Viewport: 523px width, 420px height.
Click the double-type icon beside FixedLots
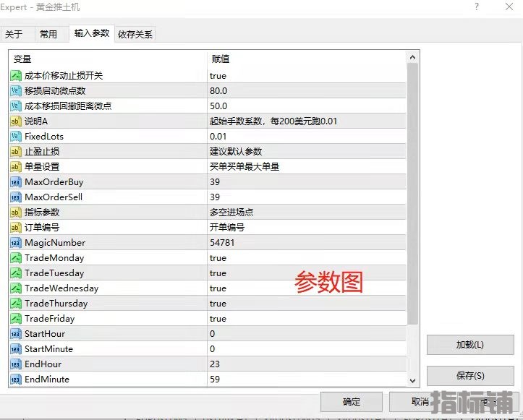click(x=16, y=137)
